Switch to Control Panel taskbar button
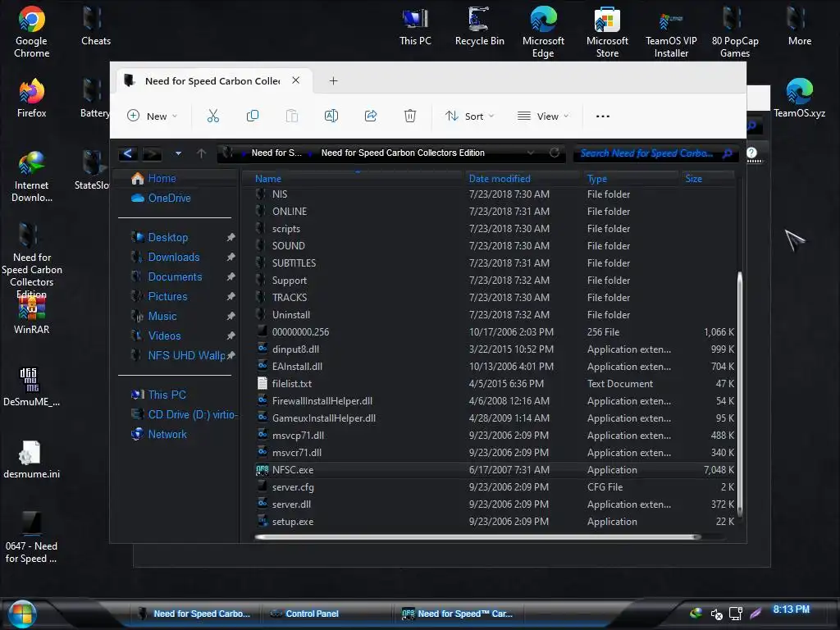This screenshot has width=840, height=630. (x=312, y=614)
